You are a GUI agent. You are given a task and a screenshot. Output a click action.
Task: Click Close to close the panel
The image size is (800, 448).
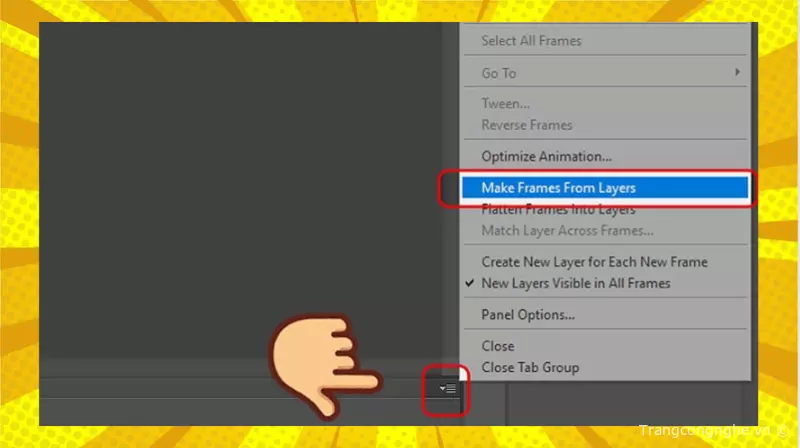coord(498,346)
